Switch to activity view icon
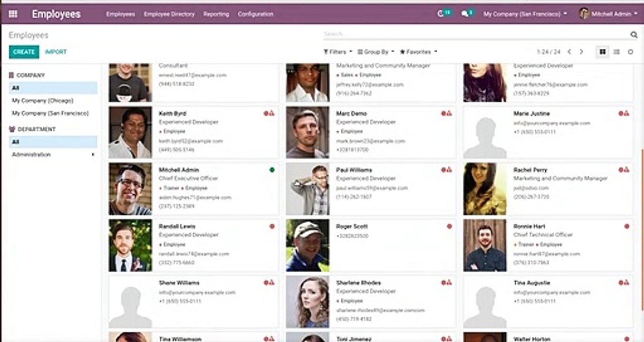The height and width of the screenshot is (342, 644). click(x=631, y=52)
